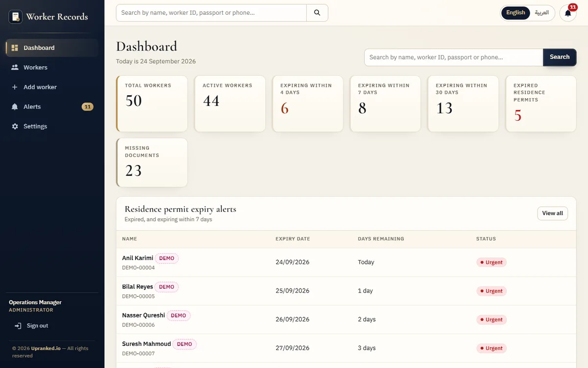Click expiry date 26/09/2026

(x=293, y=319)
